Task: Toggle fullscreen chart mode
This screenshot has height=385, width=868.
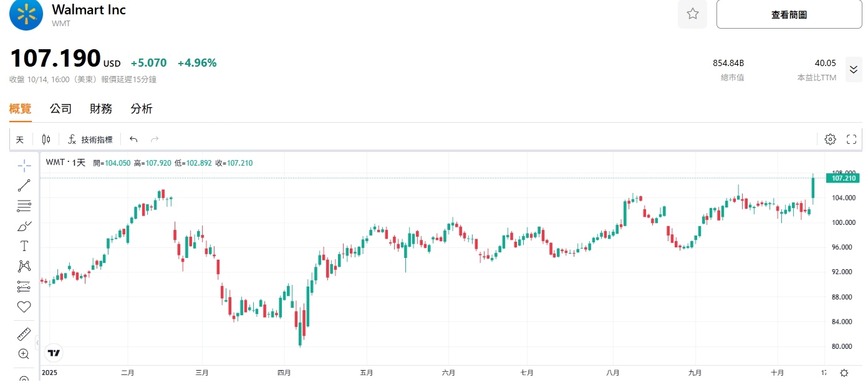Action: pos(851,140)
